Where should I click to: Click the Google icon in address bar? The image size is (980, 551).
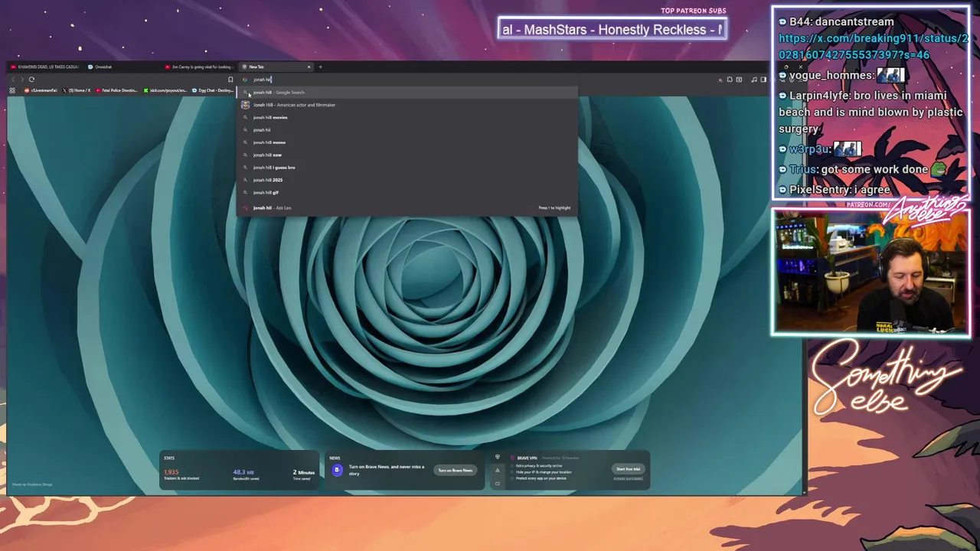pos(245,80)
